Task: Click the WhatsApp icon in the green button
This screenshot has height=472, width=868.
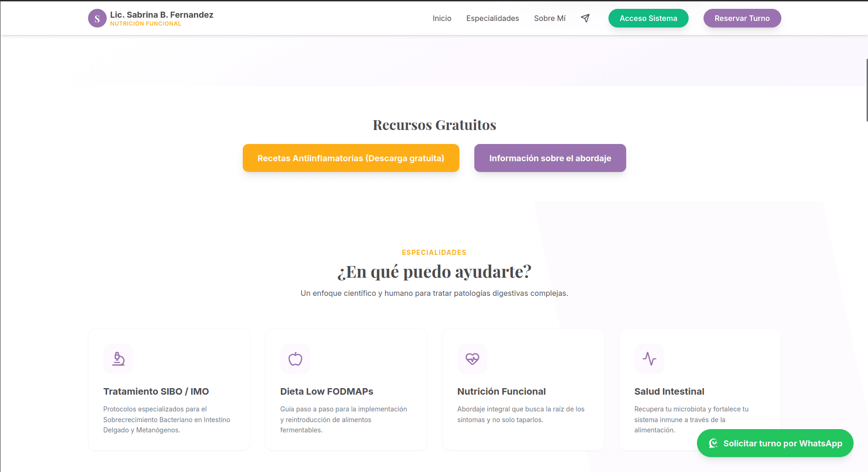Action: click(x=713, y=443)
